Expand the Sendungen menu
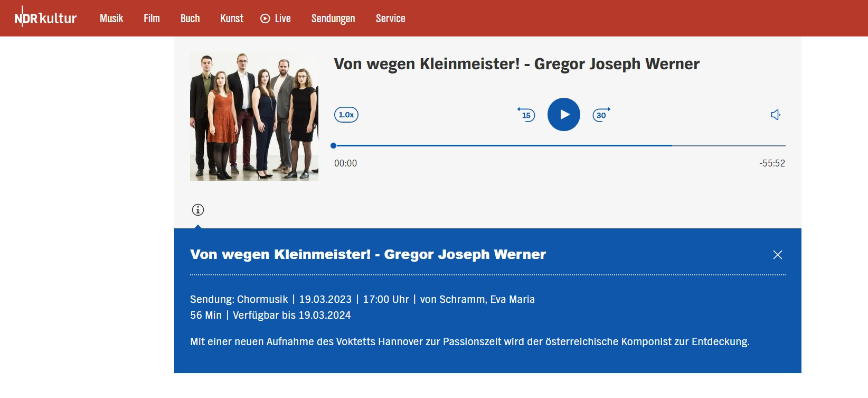 [333, 18]
